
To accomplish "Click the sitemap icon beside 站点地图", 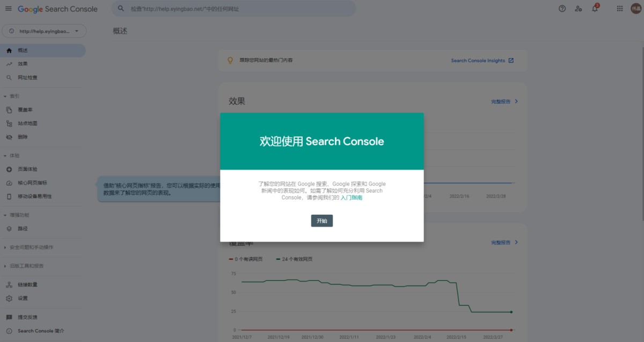I will (9, 123).
